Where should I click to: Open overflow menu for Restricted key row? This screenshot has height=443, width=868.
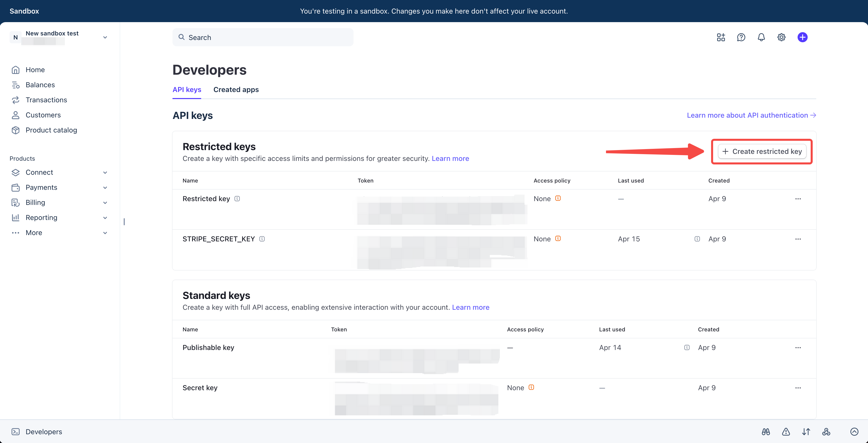[x=798, y=199]
